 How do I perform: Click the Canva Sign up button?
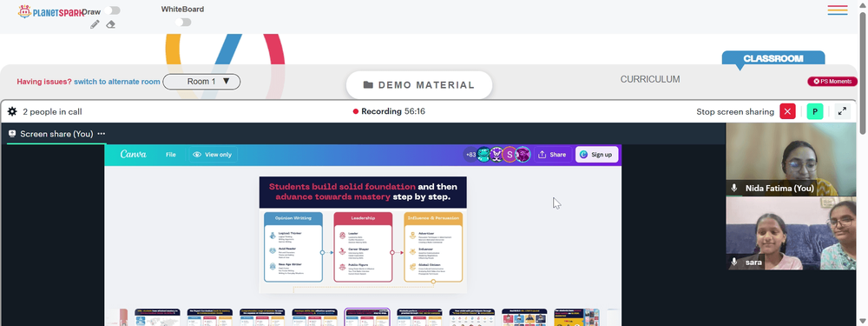(x=597, y=155)
